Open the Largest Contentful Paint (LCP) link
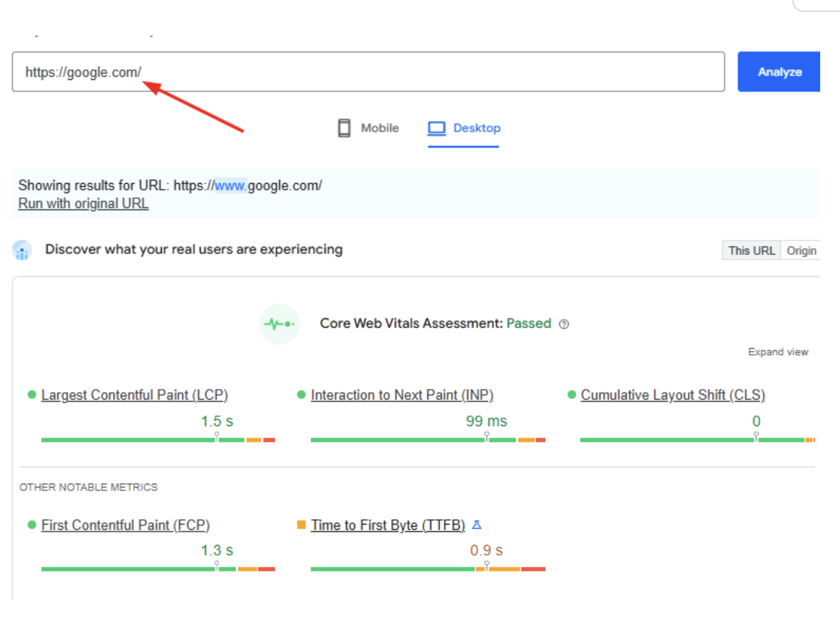The height and width of the screenshot is (621, 840). click(x=134, y=395)
